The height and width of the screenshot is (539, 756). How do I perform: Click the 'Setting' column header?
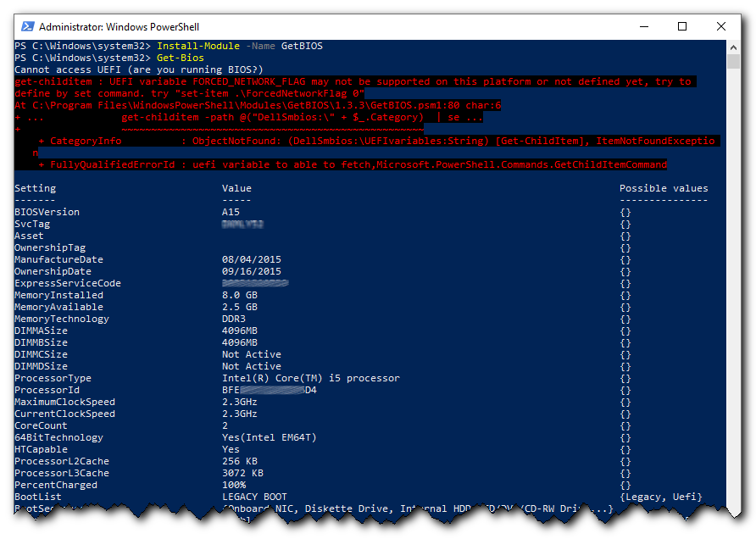click(x=36, y=188)
